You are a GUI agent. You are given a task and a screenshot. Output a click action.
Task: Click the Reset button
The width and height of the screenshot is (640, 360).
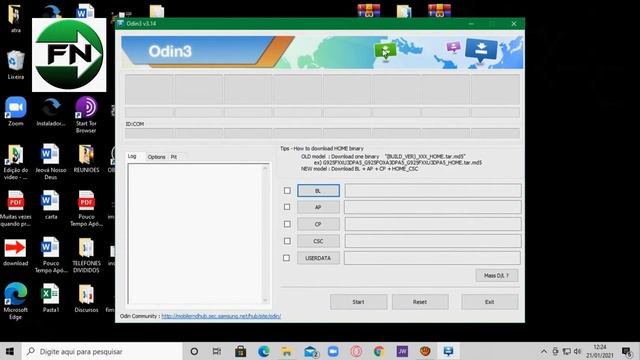(420, 302)
